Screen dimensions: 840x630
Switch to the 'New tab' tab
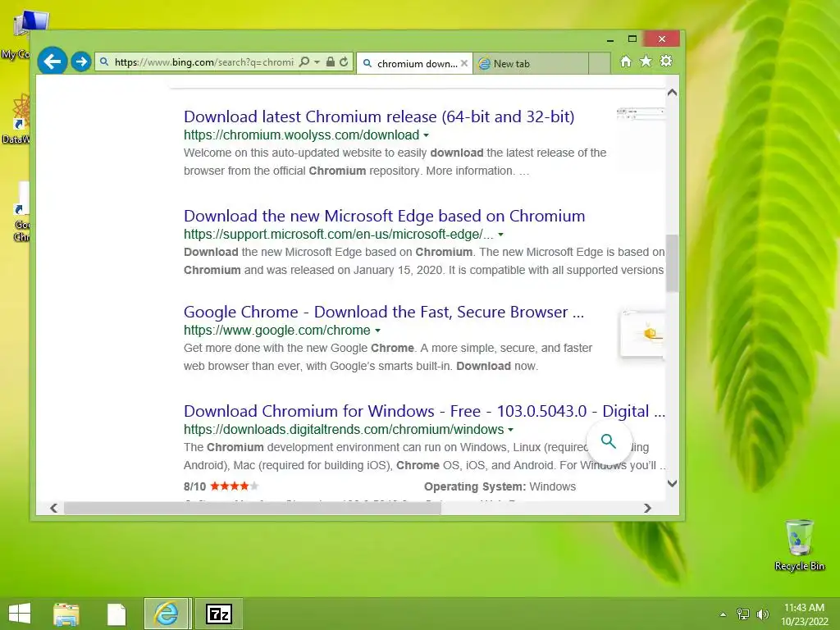(531, 63)
